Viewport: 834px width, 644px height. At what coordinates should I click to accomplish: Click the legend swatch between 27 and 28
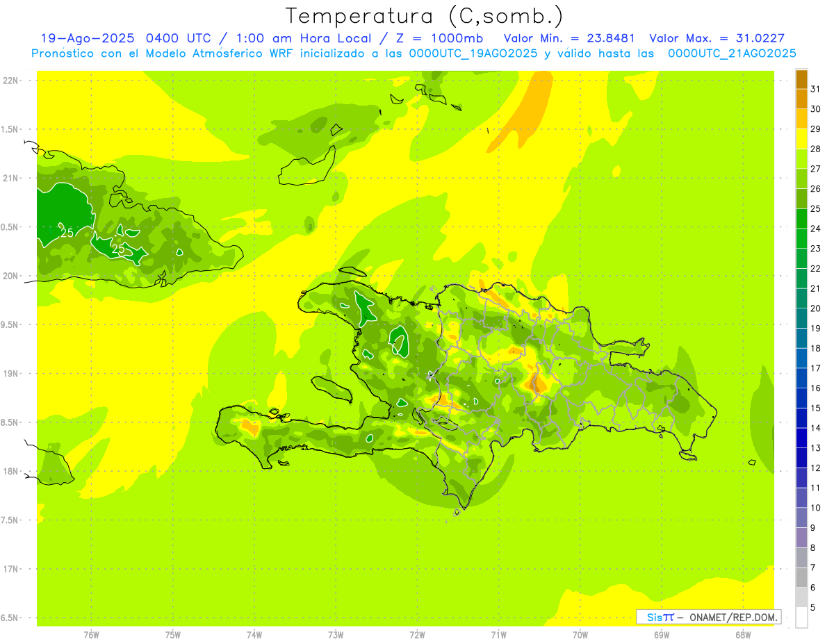[x=801, y=158]
